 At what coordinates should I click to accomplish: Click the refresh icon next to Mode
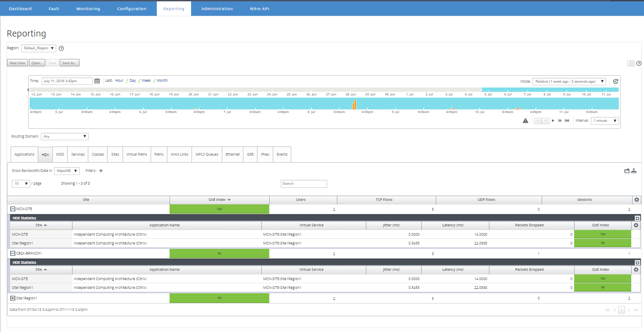tap(615, 81)
